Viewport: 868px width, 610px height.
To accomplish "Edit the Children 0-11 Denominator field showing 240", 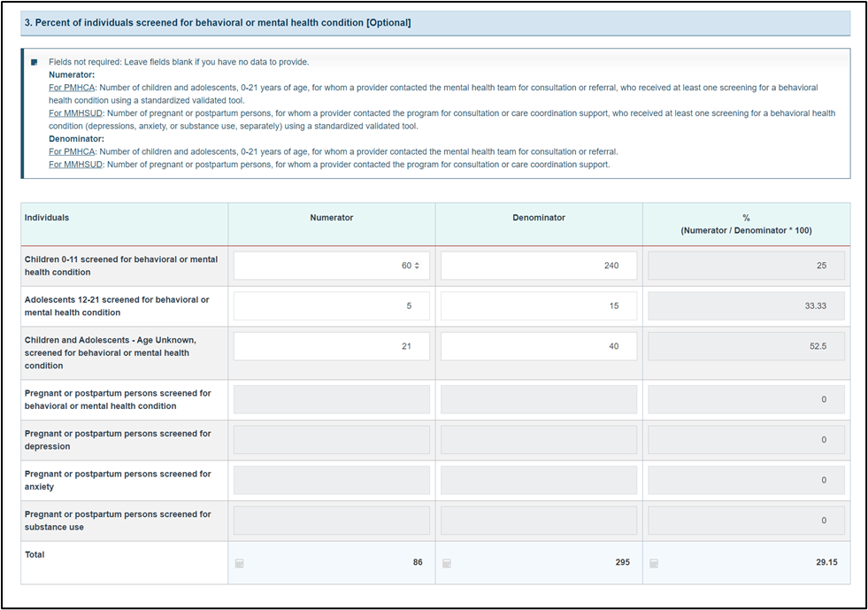I will pos(539,266).
